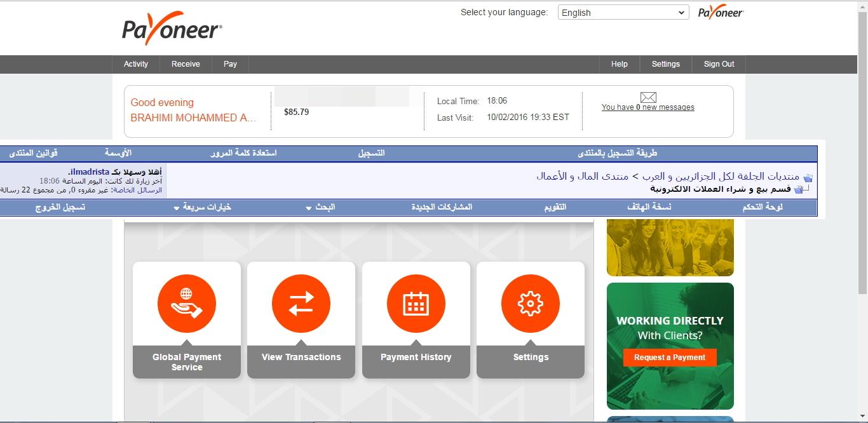Click the الأوسمة forum link

pos(118,153)
